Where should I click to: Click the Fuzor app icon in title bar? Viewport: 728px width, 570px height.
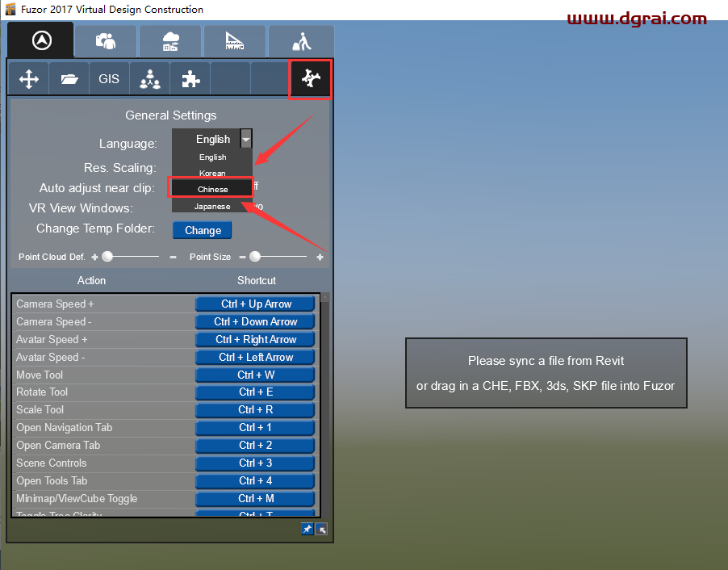[10, 10]
